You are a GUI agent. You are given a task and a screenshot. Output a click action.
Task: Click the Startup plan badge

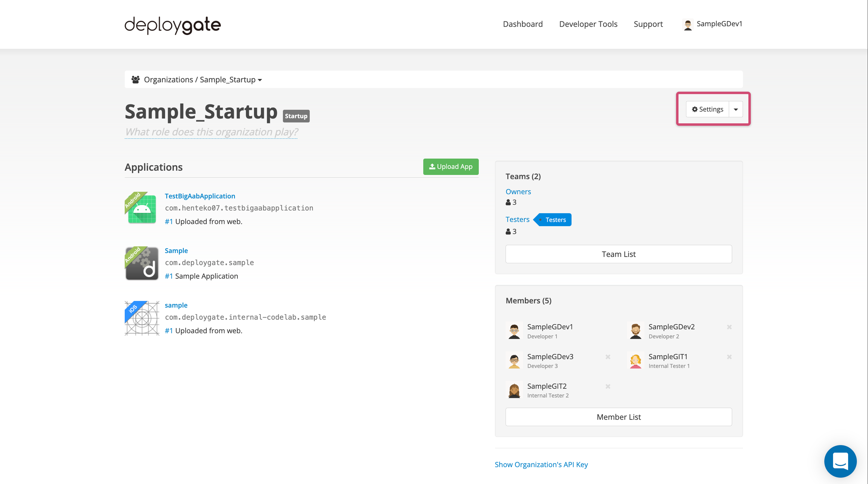296,116
